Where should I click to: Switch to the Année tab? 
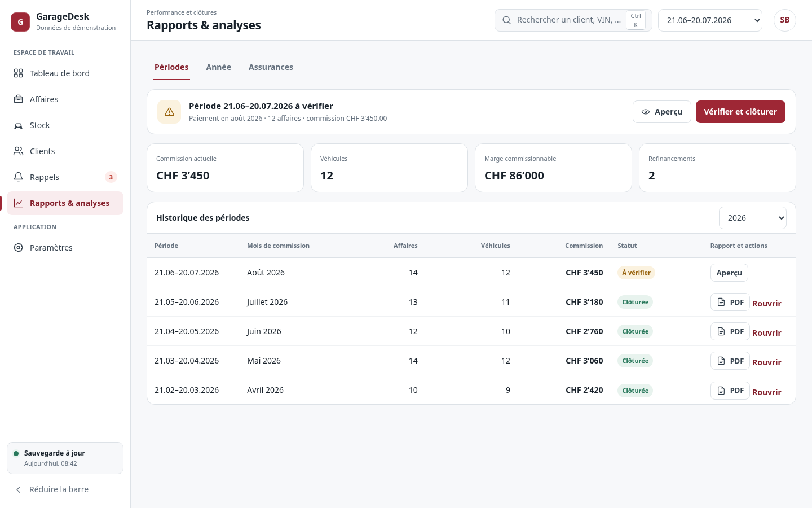point(219,67)
